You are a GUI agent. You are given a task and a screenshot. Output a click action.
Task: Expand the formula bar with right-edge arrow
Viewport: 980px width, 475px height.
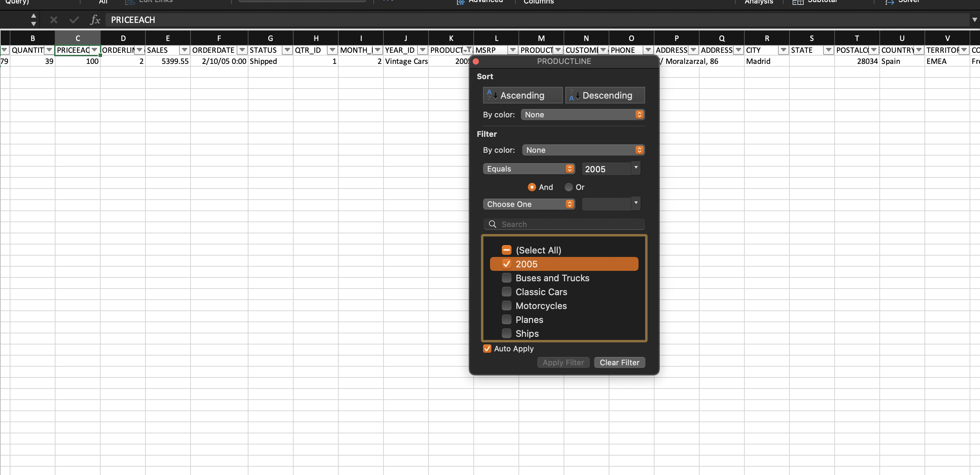pyautogui.click(x=974, y=20)
